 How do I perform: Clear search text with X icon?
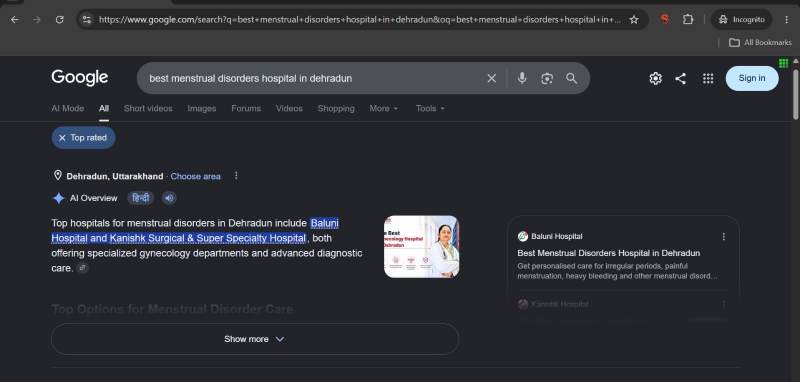pos(491,79)
